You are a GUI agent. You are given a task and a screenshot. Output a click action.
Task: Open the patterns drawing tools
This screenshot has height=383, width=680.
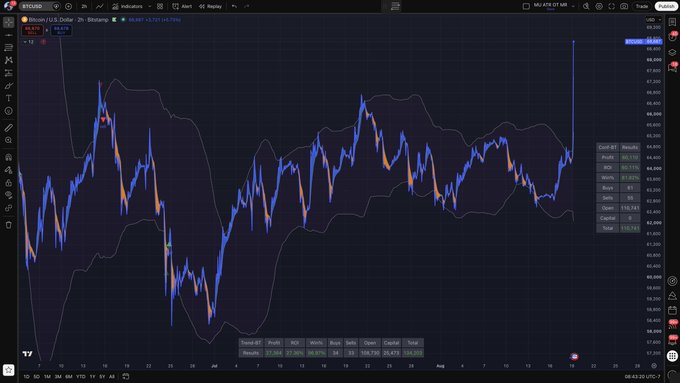[x=9, y=60]
